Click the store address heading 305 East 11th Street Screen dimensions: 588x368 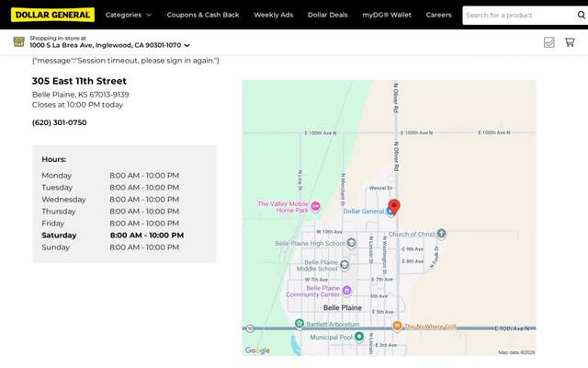click(79, 81)
